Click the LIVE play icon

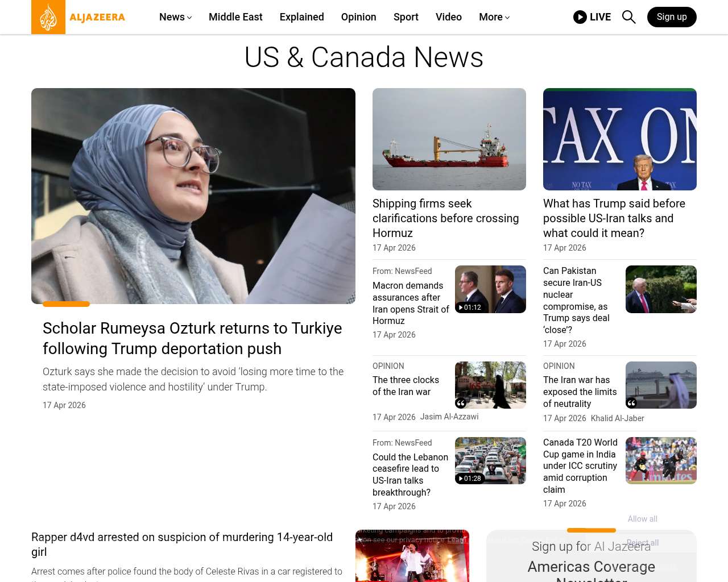(x=580, y=17)
